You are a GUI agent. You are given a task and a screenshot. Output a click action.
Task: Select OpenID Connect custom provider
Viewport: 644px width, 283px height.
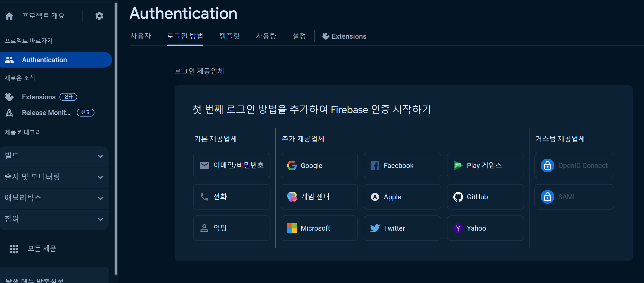574,165
